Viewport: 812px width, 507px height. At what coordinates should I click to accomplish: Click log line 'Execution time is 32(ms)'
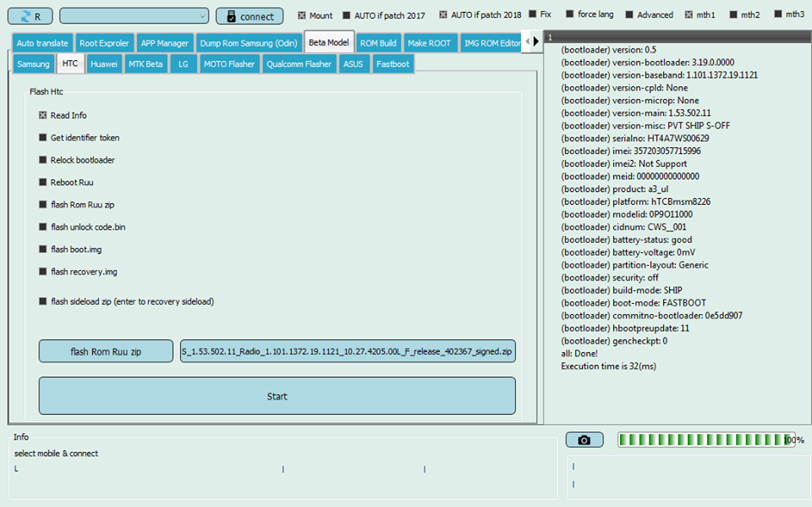608,366
